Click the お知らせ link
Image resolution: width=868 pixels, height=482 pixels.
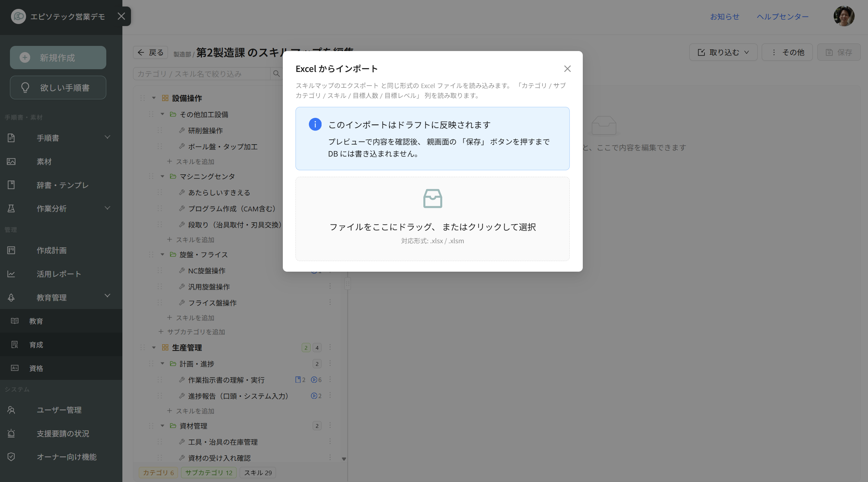point(724,16)
